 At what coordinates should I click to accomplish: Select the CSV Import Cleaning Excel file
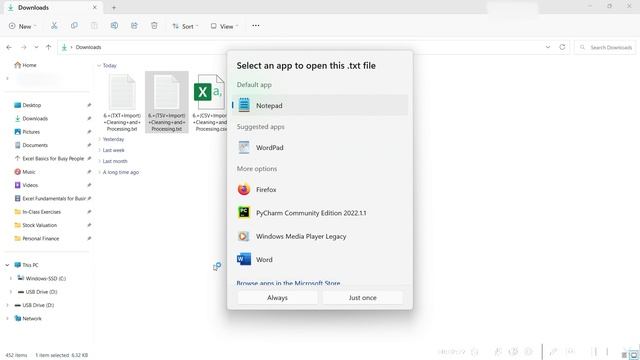209,102
